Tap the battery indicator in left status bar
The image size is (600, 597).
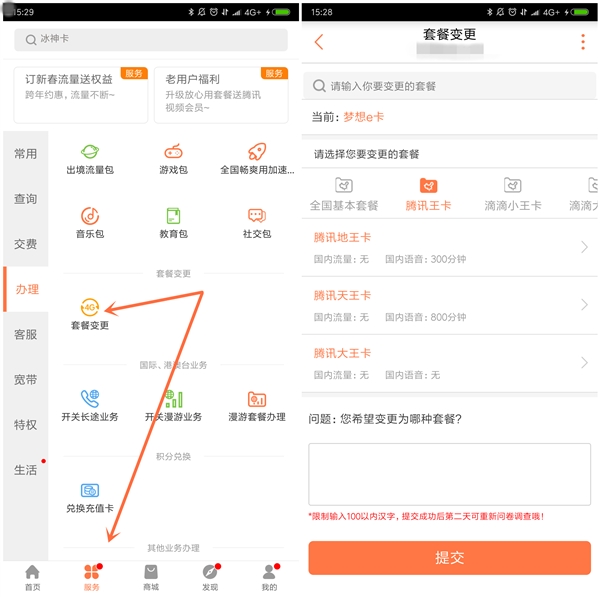(282, 12)
